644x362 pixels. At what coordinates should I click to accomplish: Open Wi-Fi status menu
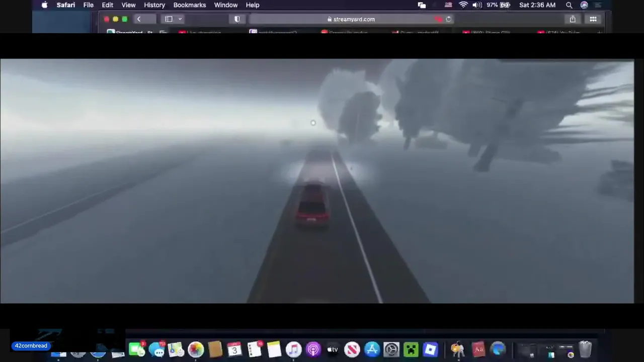[463, 5]
